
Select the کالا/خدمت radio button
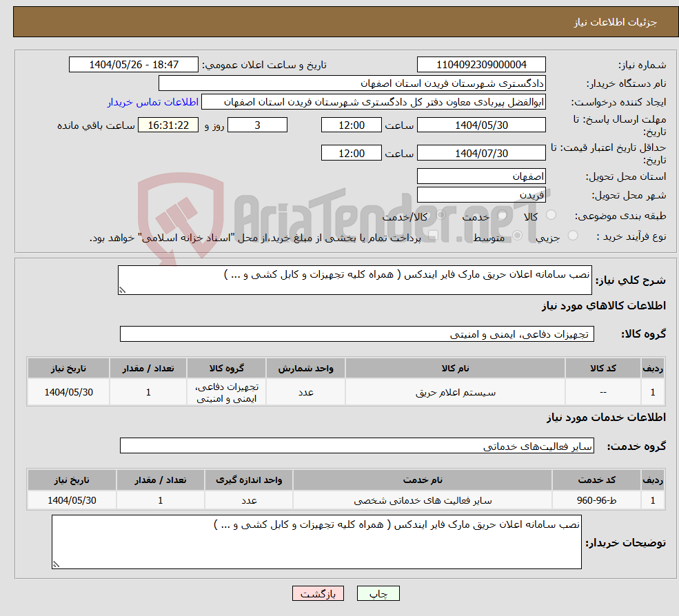click(440, 215)
